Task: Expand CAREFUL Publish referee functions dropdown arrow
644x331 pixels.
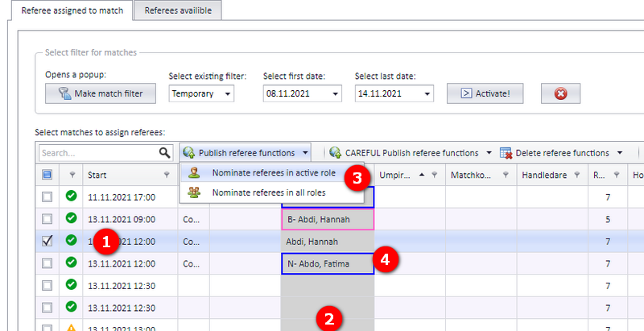Action: (489, 153)
